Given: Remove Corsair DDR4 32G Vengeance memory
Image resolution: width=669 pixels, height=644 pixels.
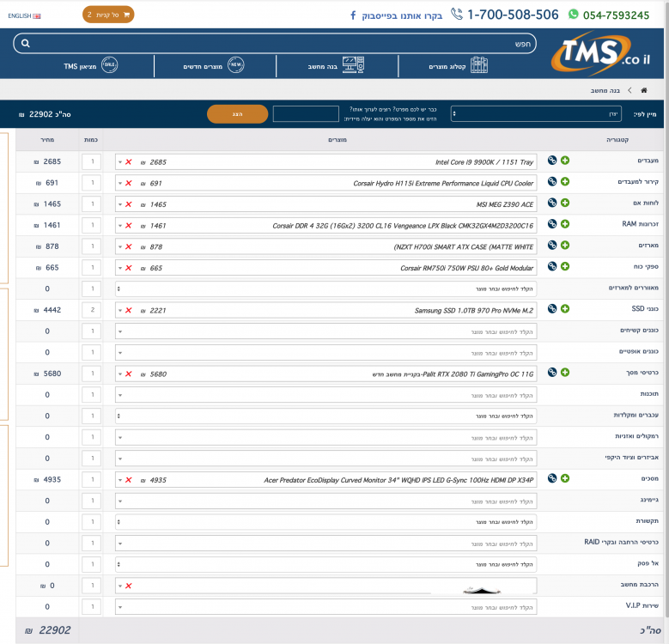Looking at the screenshot, I should coord(129,226).
